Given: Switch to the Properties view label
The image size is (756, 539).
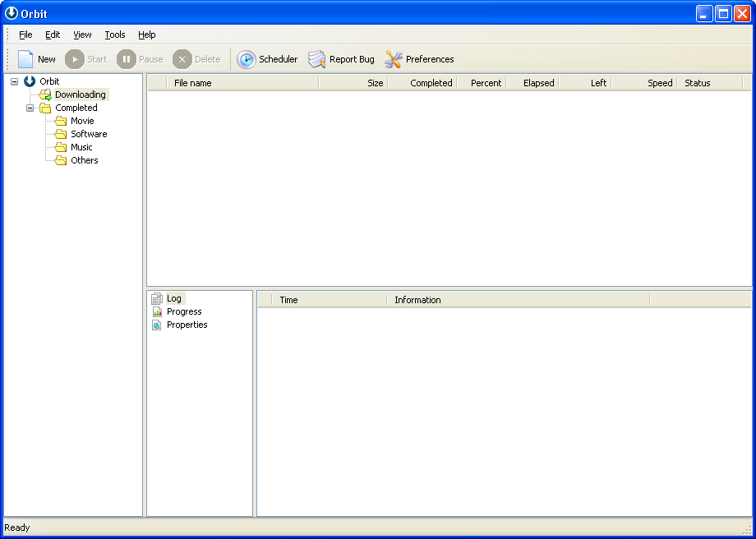Looking at the screenshot, I should (x=187, y=325).
